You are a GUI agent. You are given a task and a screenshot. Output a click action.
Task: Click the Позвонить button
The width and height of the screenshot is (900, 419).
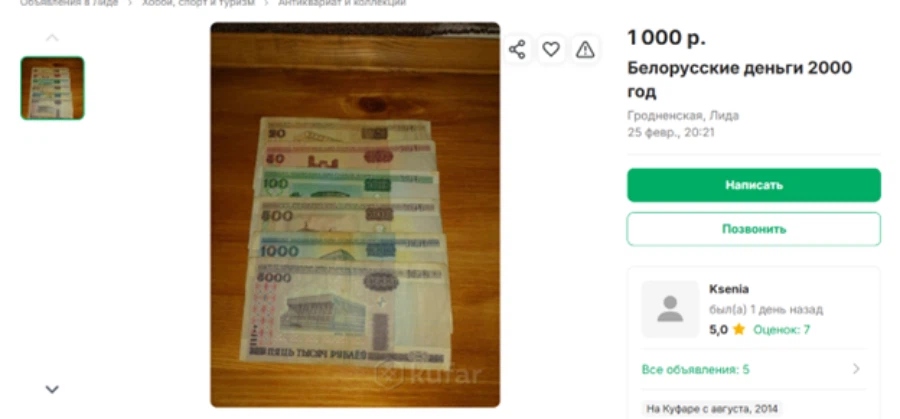tap(754, 229)
